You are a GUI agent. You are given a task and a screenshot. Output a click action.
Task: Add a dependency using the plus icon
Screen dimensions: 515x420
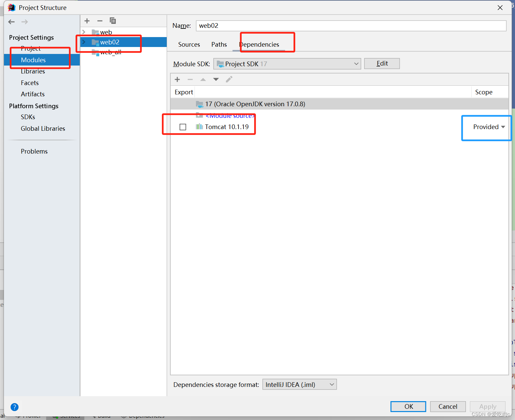pos(177,79)
